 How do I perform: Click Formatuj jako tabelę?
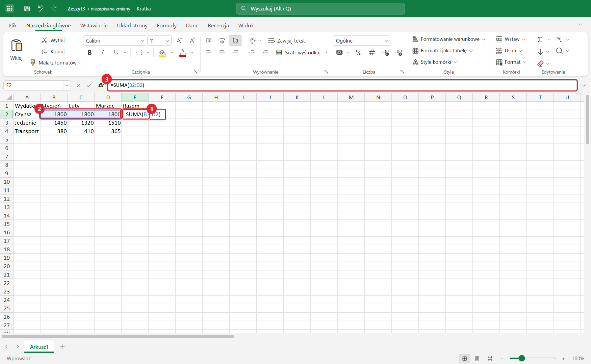tap(442, 51)
